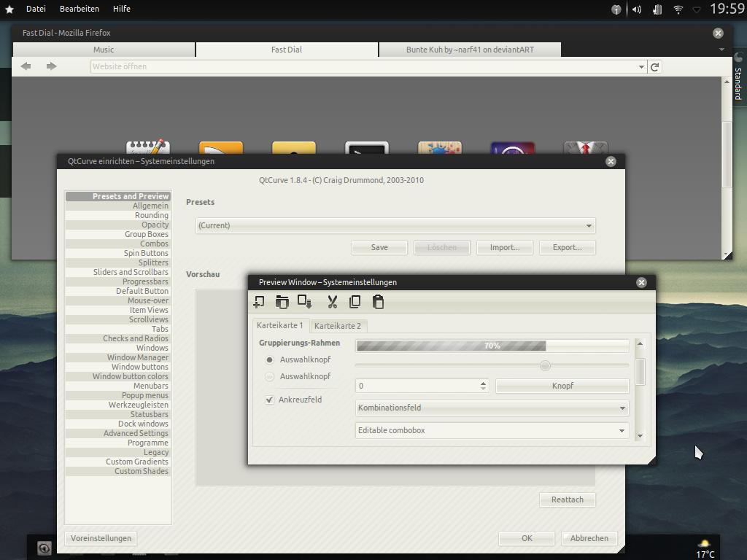Click the battery tray icon
Image resolution: width=747 pixels, height=560 pixels.
657,9
